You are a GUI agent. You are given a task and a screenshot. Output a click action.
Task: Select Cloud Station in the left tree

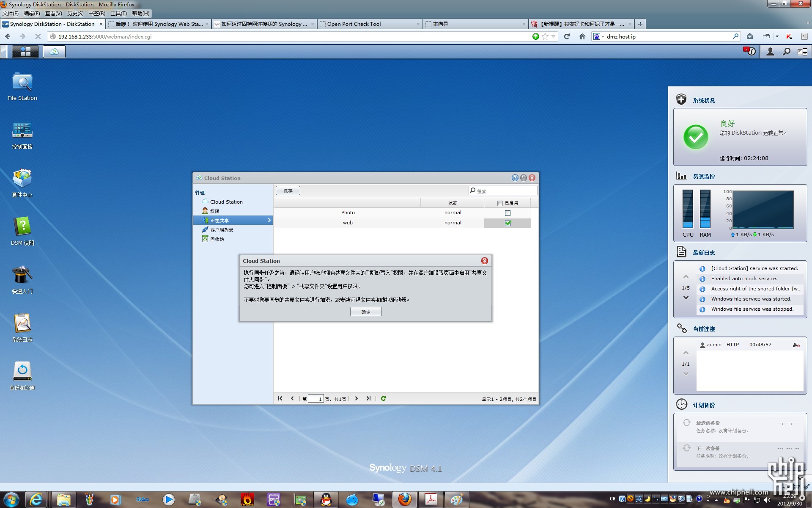(226, 202)
